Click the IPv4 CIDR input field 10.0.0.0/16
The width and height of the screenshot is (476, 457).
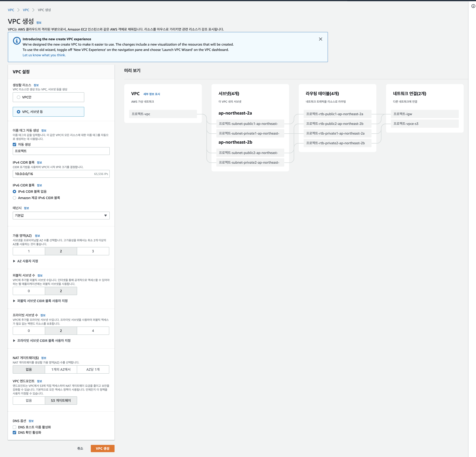point(61,174)
